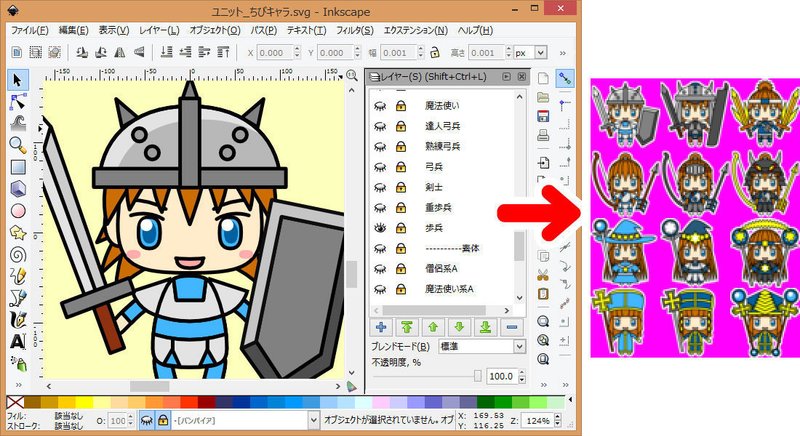Toggle current layer visibility in status bar
This screenshot has width=800, height=436.
(x=147, y=421)
